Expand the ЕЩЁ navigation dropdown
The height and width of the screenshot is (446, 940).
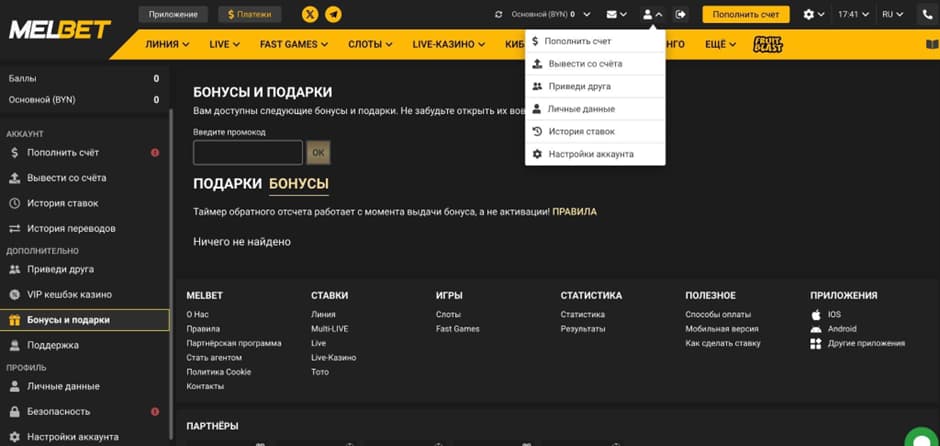click(x=721, y=44)
